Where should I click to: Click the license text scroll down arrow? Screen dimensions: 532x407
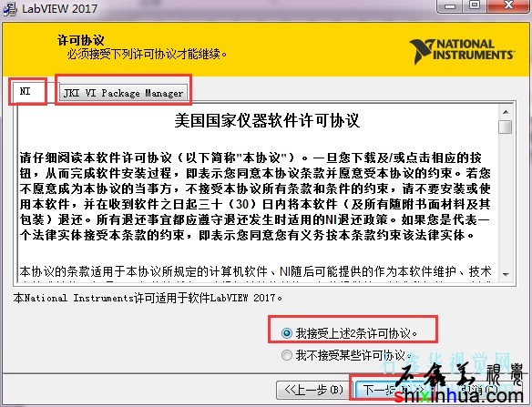(506, 274)
